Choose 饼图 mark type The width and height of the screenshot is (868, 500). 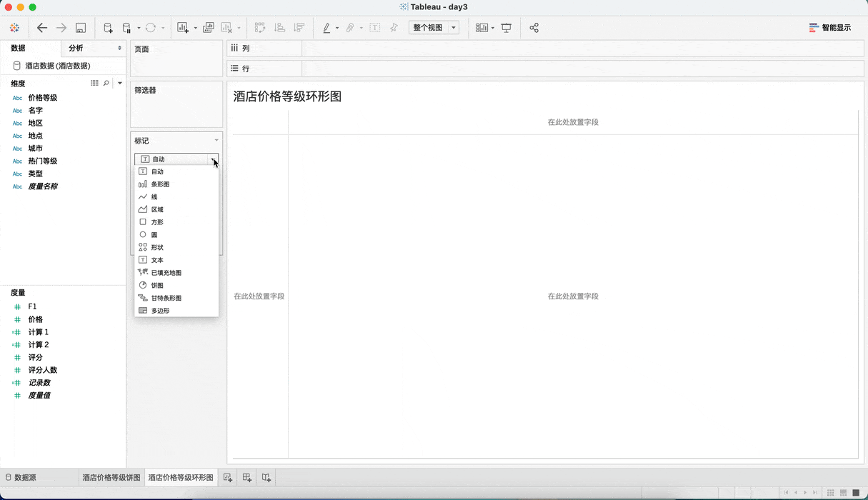click(x=176, y=285)
